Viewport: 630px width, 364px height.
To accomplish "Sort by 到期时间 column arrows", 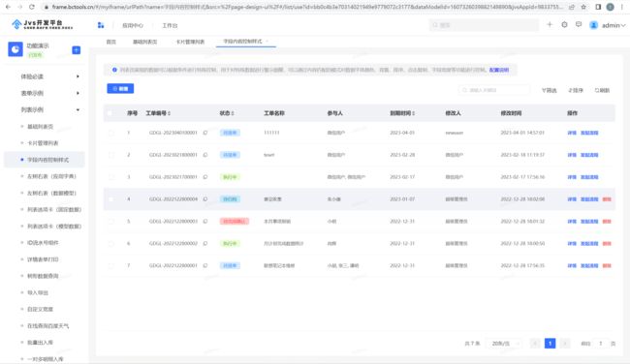I will [413, 113].
